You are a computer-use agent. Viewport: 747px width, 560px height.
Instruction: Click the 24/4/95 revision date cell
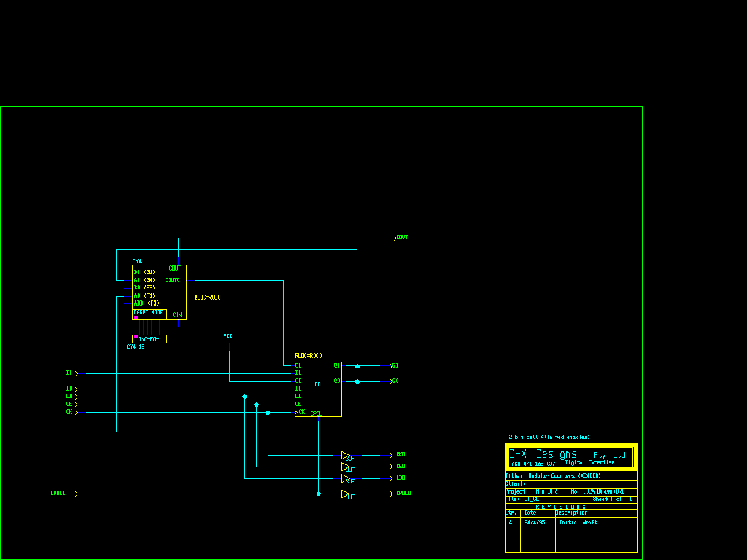[x=535, y=522]
